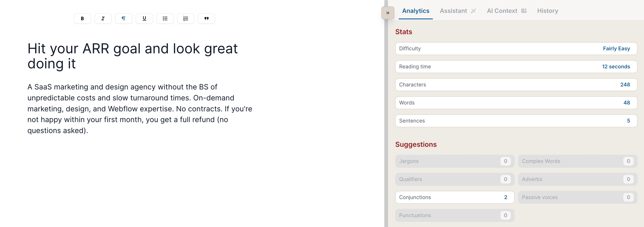Switch to the Assistant tab

click(x=458, y=11)
